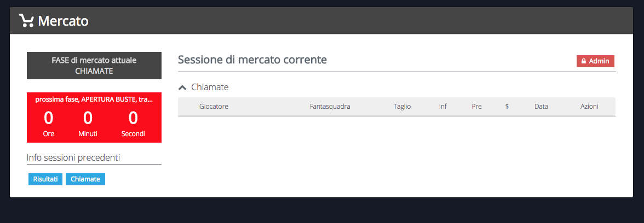644x223 pixels.
Task: Click the dollar sign column header
Action: click(507, 107)
